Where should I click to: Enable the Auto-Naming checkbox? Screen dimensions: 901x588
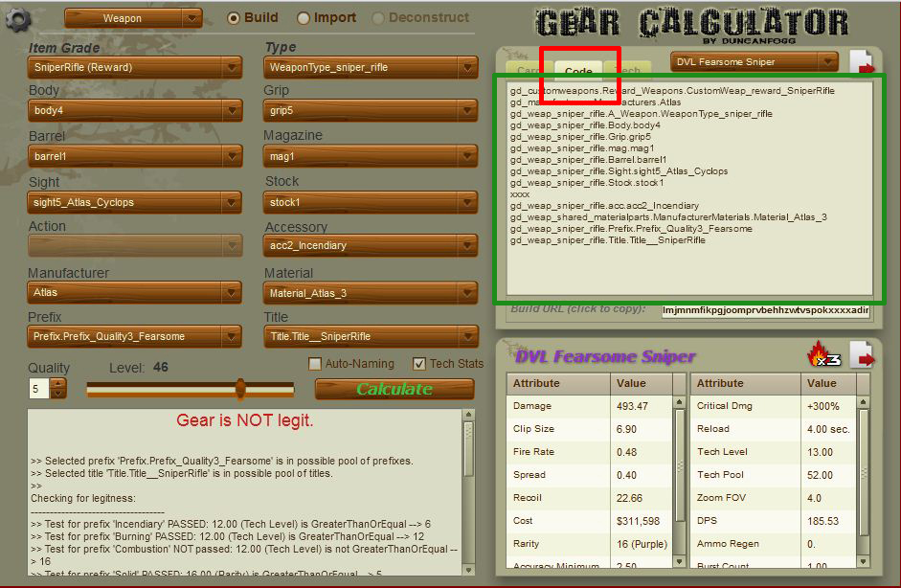click(x=315, y=363)
